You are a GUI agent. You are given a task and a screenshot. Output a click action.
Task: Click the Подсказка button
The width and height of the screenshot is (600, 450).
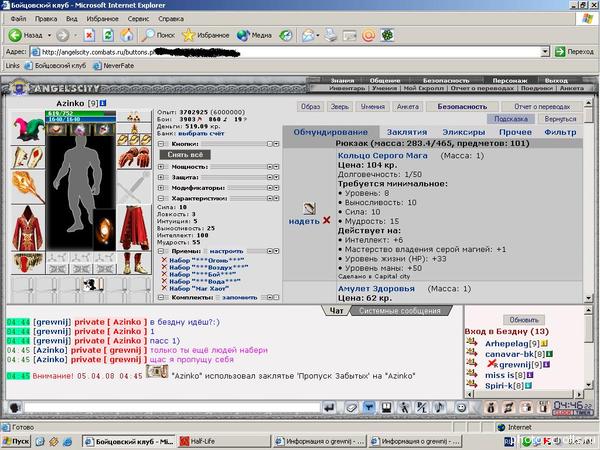pyautogui.click(x=510, y=119)
